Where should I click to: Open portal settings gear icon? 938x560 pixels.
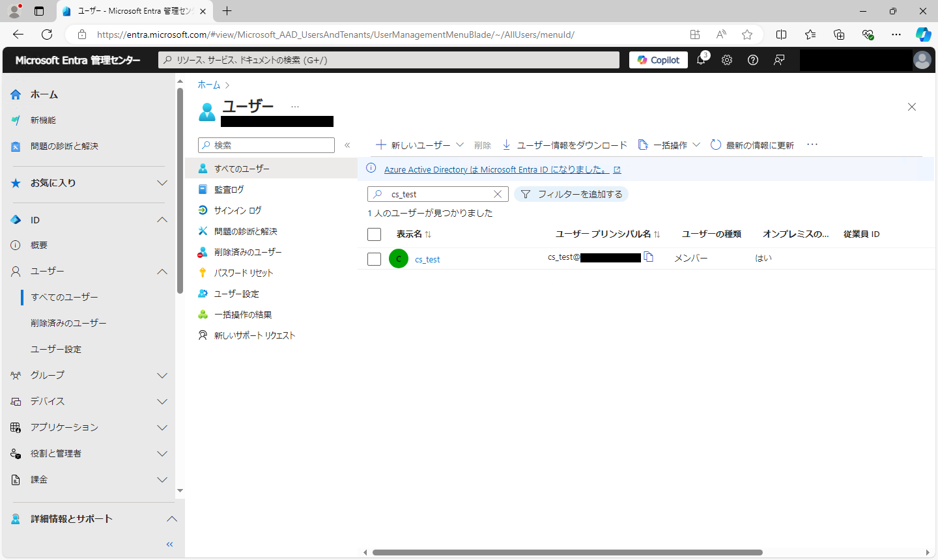click(727, 60)
